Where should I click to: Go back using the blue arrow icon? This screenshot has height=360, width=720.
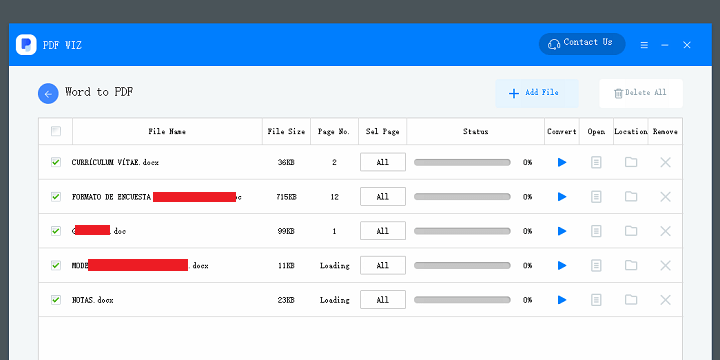pos(48,94)
